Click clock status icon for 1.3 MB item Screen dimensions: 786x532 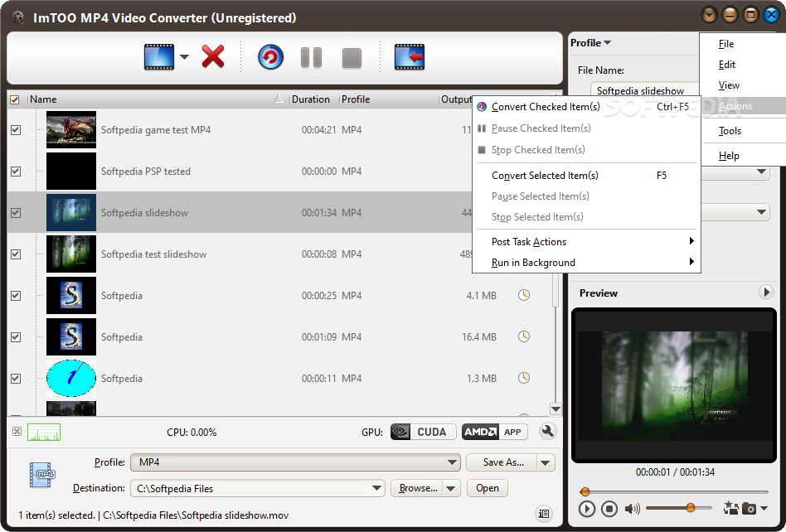524,378
